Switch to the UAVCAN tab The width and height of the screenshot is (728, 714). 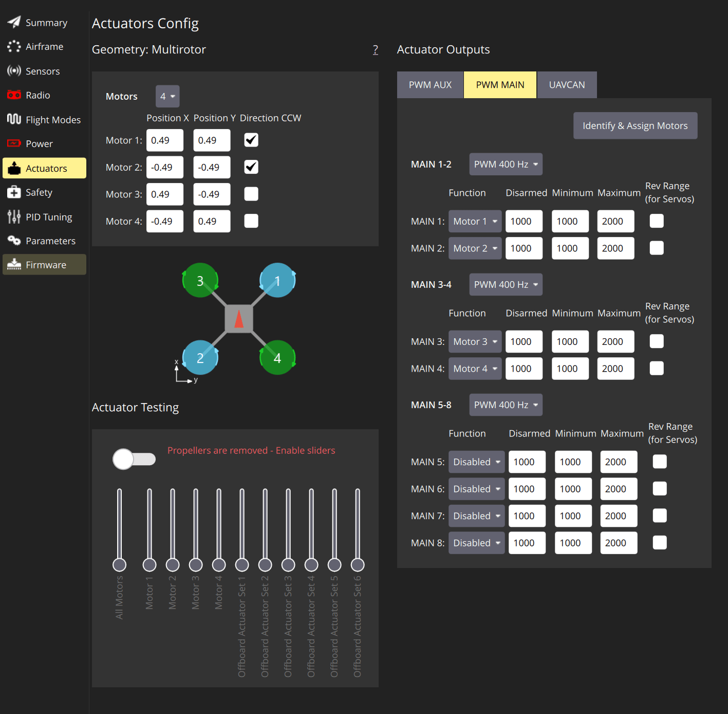[x=567, y=84]
